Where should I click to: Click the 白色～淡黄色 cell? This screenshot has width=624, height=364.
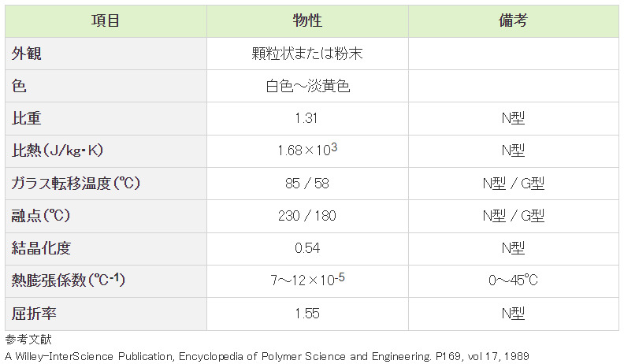point(307,86)
